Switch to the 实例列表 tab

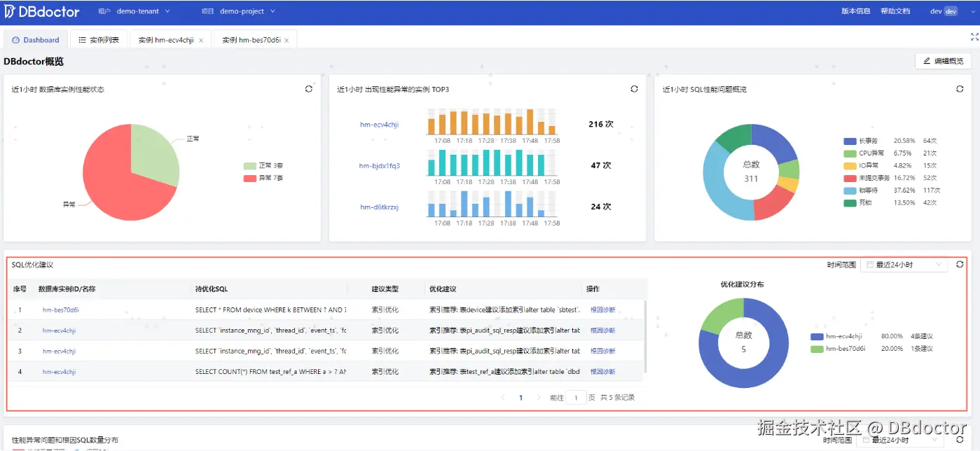99,40
